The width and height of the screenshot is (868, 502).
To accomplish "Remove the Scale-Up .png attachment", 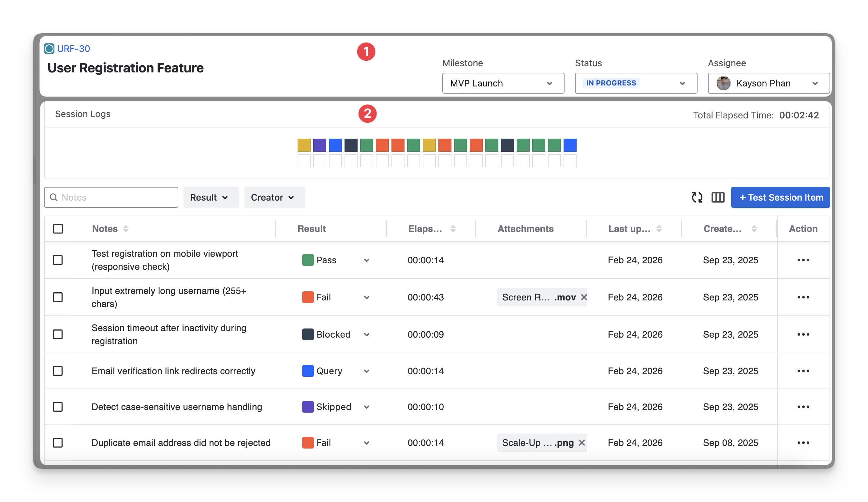I will [x=582, y=443].
